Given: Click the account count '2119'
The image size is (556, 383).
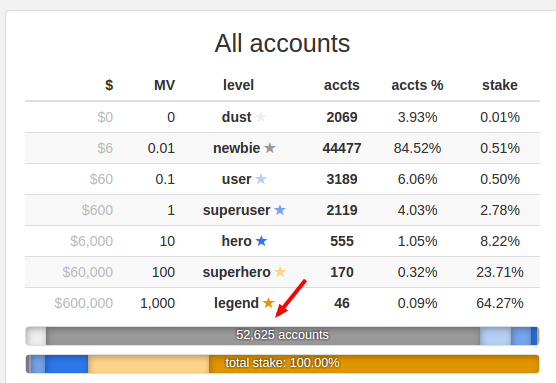Looking at the screenshot, I should (342, 210).
